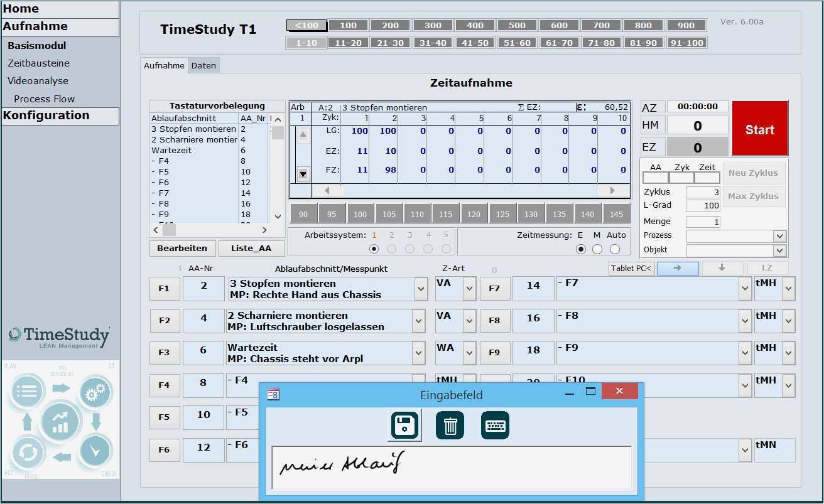
Task: Open Process Flow in the sidebar
Action: tap(44, 99)
